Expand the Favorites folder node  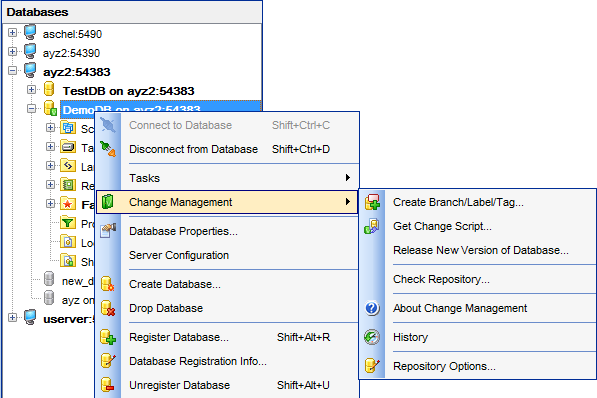pos(50,204)
